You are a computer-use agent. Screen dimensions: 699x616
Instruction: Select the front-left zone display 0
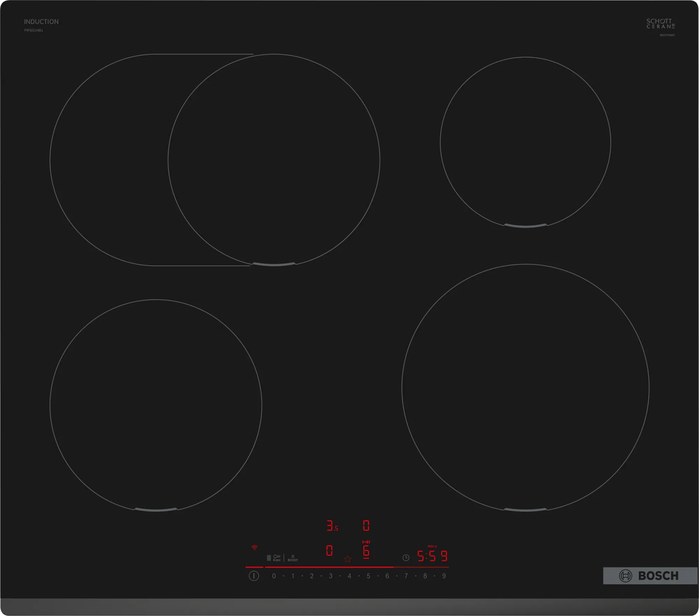point(329,551)
